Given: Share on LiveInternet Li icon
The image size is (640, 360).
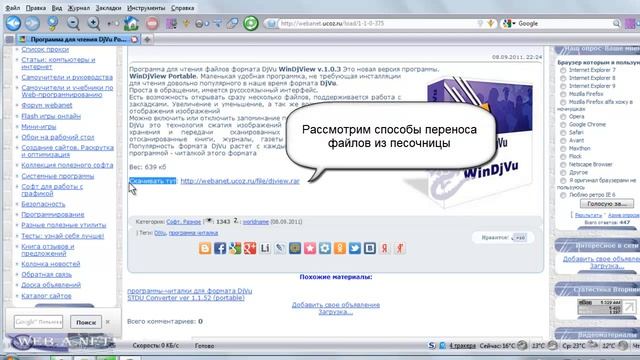Looking at the screenshot, I should point(265,248).
